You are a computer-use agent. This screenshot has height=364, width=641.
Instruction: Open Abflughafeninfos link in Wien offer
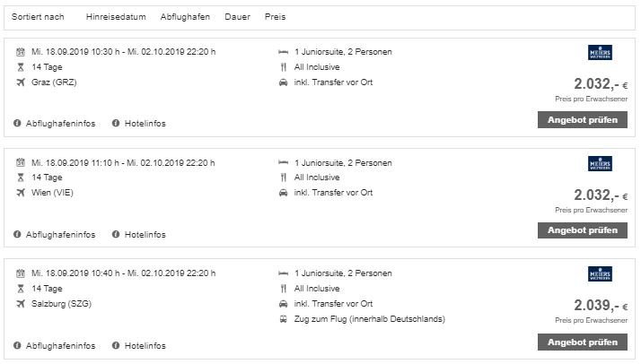(x=60, y=234)
